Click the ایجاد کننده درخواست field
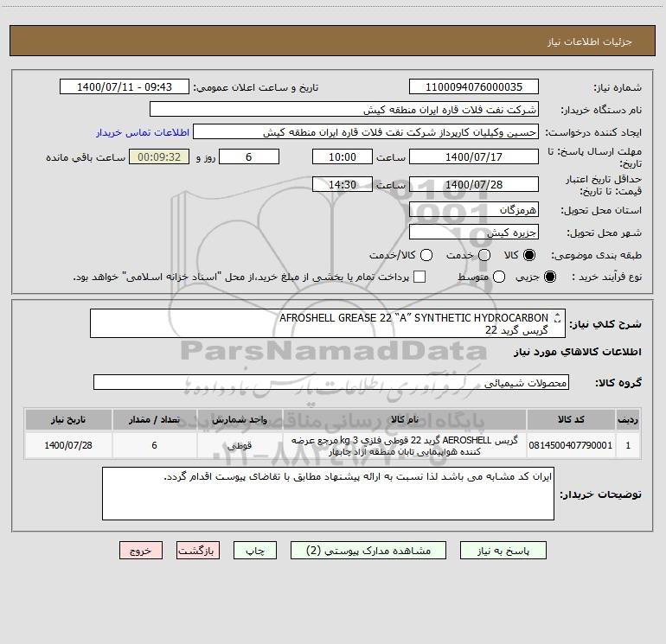 coord(366,132)
